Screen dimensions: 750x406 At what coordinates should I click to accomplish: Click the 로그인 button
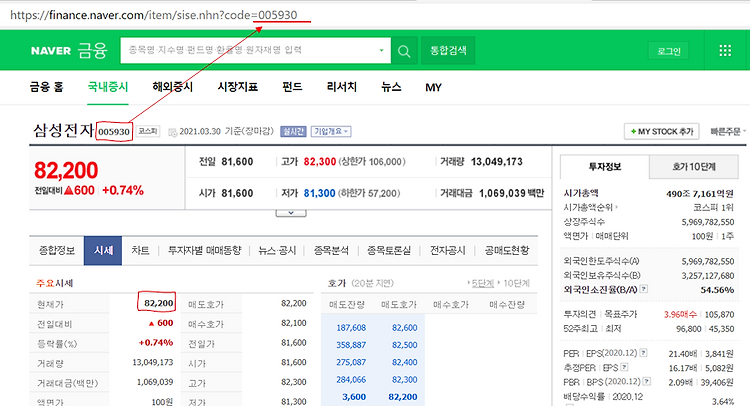(669, 51)
